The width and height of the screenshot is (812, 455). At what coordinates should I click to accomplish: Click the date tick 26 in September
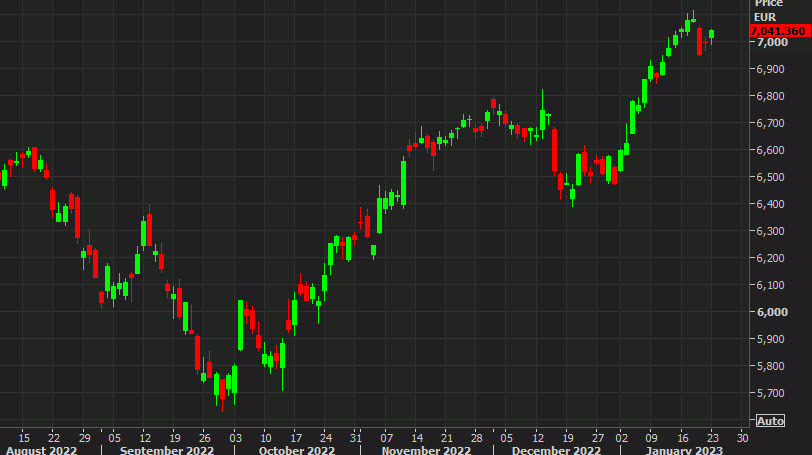pos(205,438)
